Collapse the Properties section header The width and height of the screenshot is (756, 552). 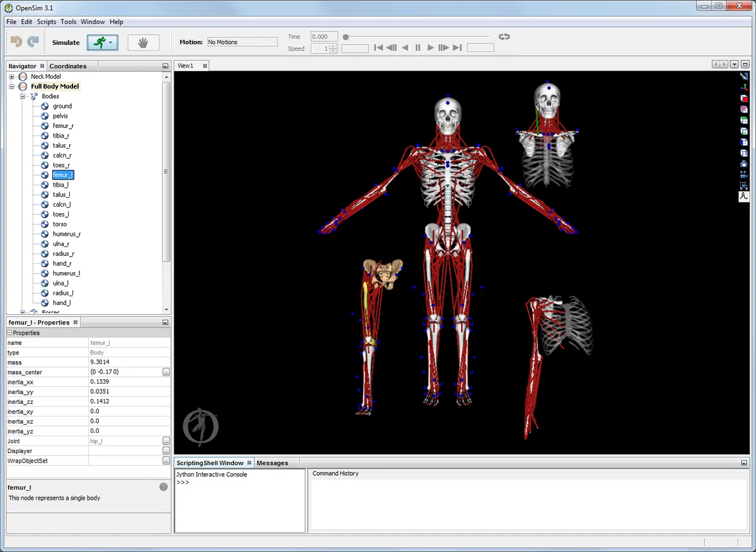[9, 333]
